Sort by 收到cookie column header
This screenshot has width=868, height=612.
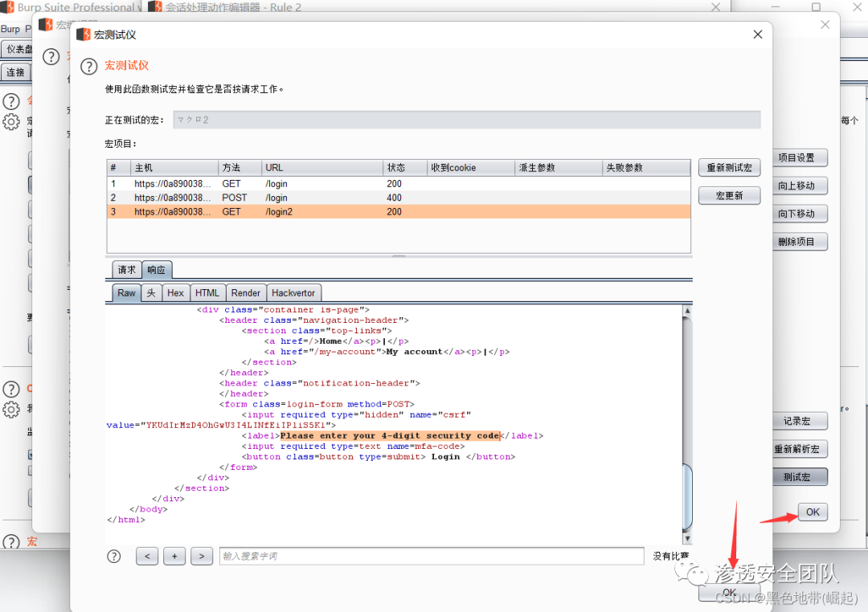click(470, 168)
